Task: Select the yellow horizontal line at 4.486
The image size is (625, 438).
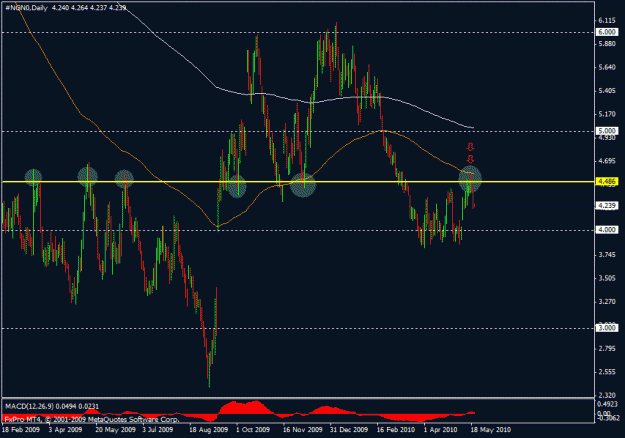Action: click(x=299, y=182)
